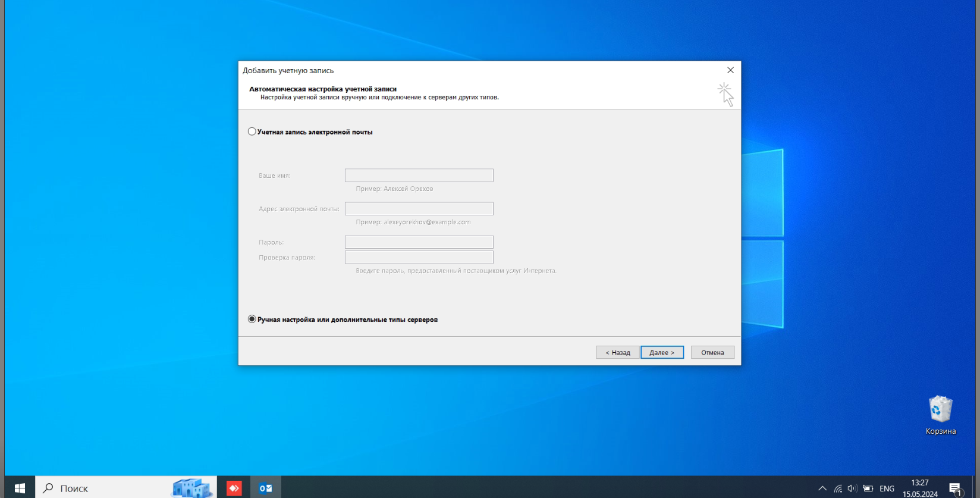Click the volume speaker tray icon

point(852,488)
